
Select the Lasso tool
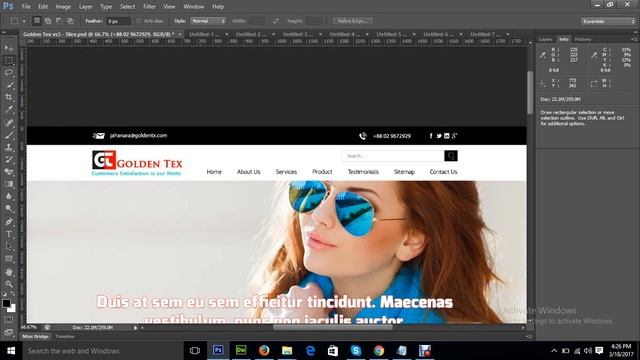9,73
